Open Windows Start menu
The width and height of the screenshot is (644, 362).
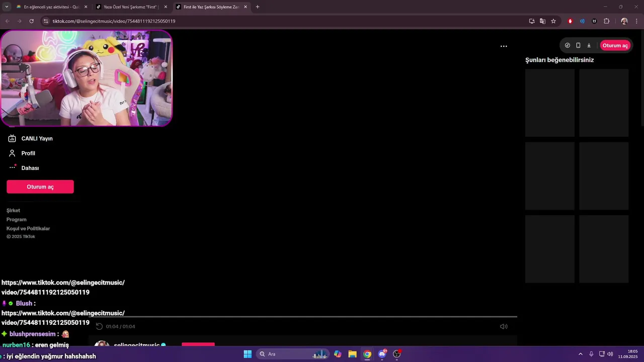(x=248, y=354)
